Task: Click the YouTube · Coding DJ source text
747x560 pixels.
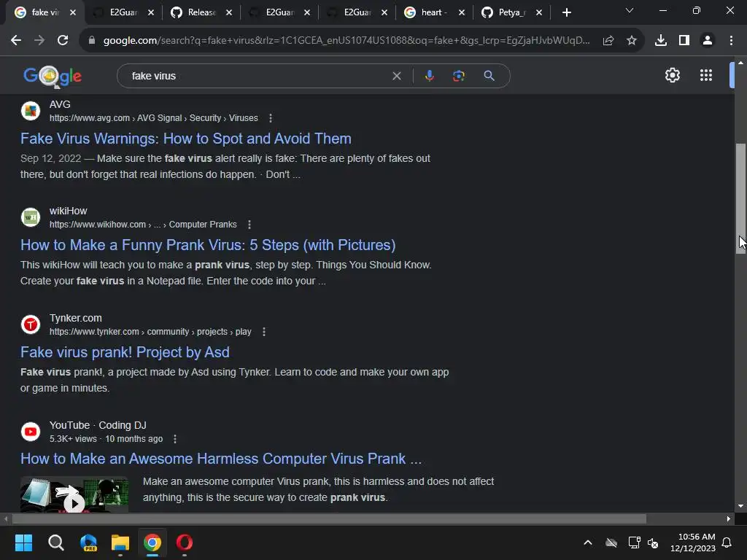Action: (98, 425)
